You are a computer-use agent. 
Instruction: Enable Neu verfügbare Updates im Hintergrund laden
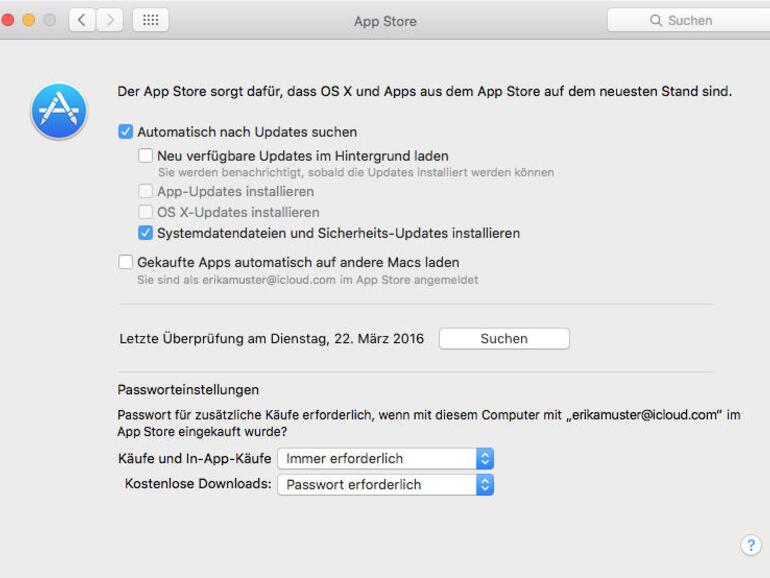click(145, 156)
